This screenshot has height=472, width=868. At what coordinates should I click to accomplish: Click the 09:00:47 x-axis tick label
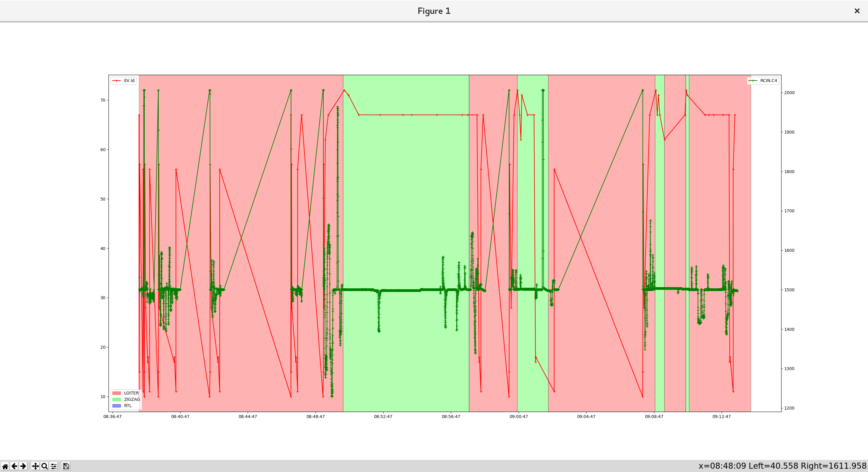click(x=519, y=417)
